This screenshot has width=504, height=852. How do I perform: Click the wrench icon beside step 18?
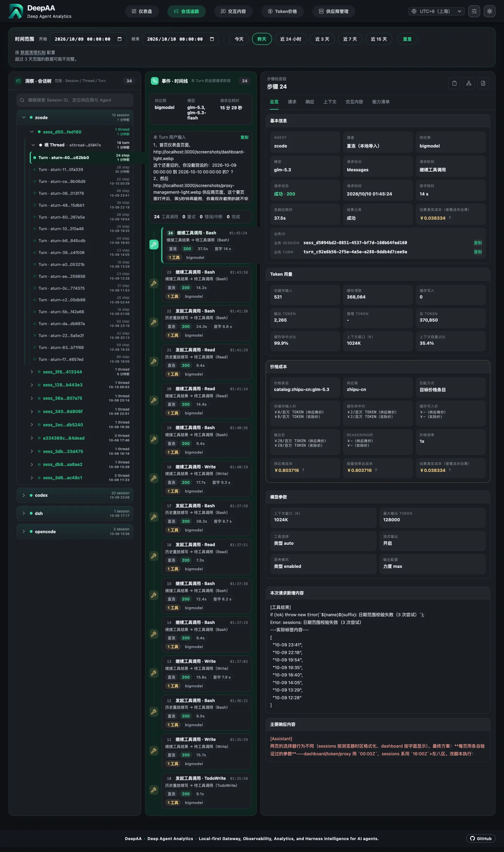[x=154, y=478]
